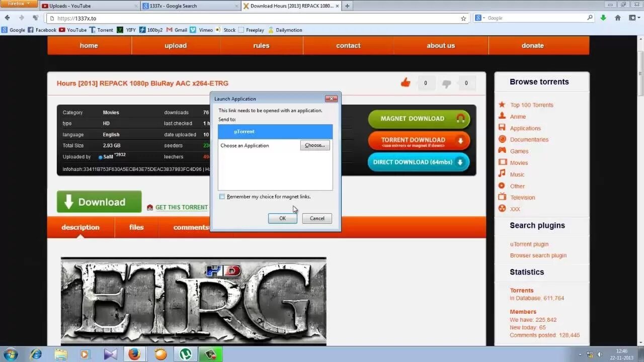
Task: Enable Remember my choice for magnet links
Action: (222, 197)
